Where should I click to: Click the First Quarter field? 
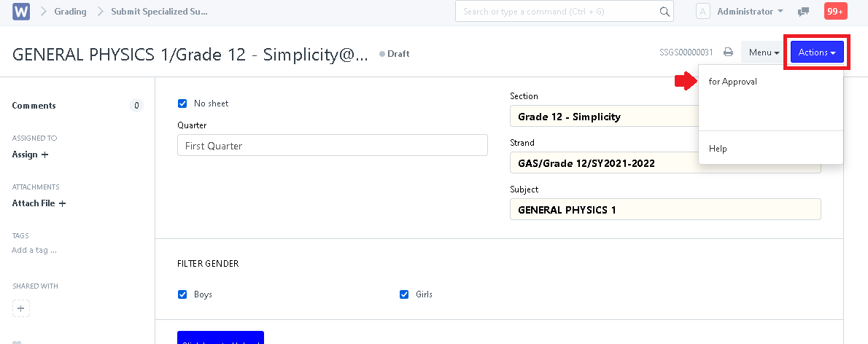pyautogui.click(x=332, y=145)
